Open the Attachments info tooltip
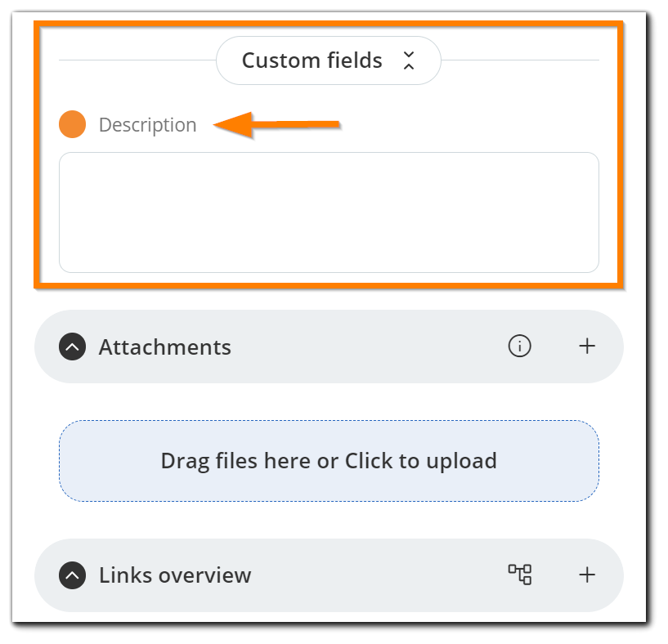Image resolution: width=668 pixels, height=644 pixels. click(x=519, y=347)
